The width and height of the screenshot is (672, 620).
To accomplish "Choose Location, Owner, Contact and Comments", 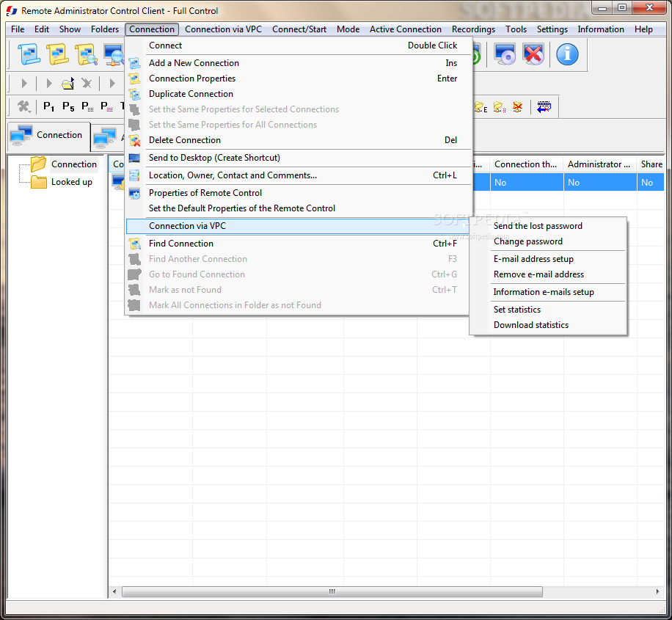I will pos(299,175).
